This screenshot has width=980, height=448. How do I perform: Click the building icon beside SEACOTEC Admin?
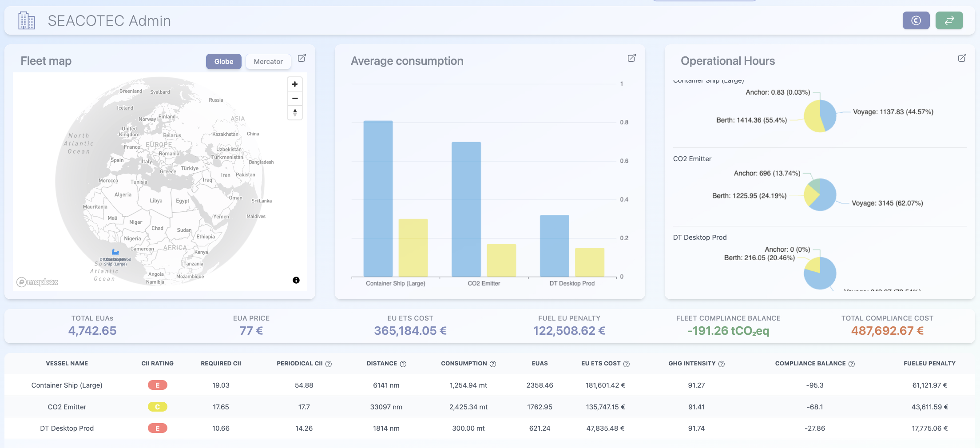pos(26,20)
